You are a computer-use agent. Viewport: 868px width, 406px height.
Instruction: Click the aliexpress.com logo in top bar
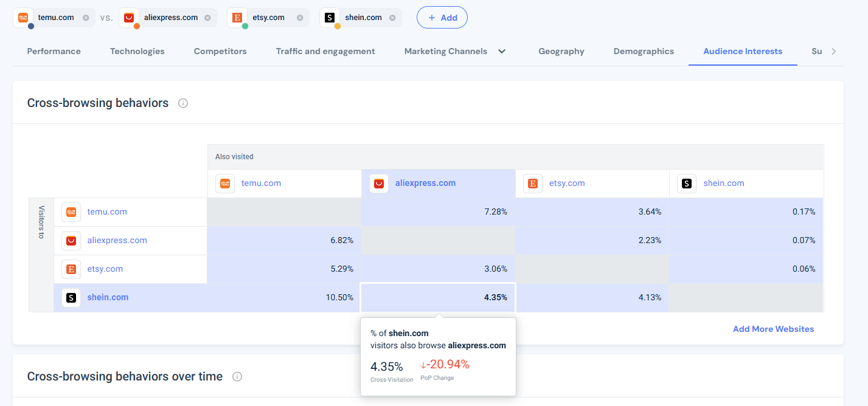(128, 18)
